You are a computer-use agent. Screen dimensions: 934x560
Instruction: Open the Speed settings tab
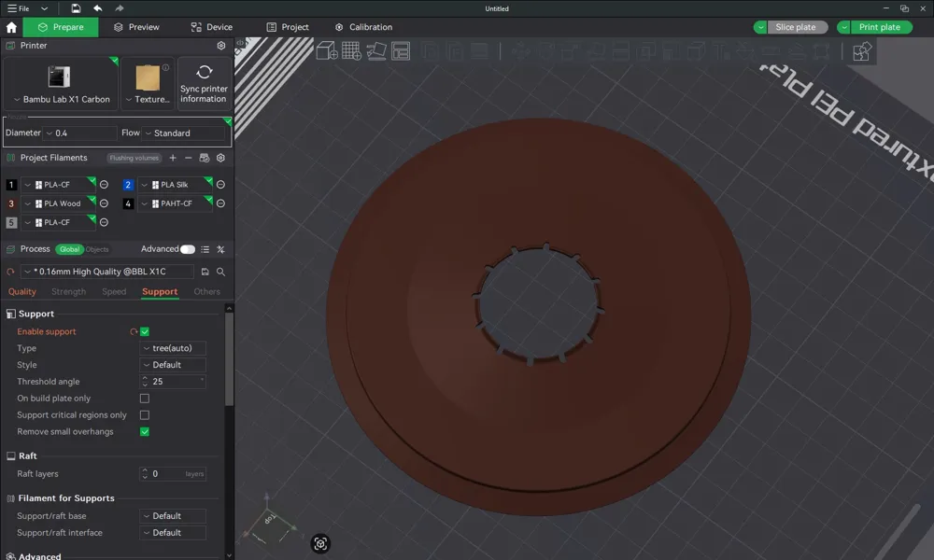click(x=114, y=291)
